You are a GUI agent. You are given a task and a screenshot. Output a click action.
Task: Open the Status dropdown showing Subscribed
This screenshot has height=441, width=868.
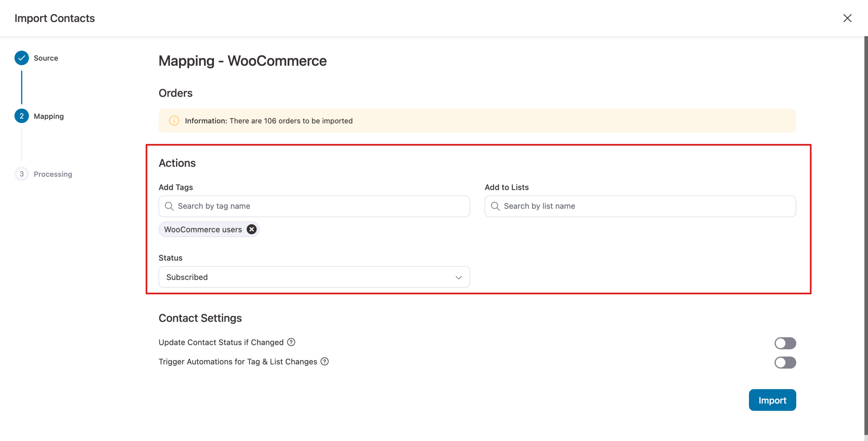click(x=314, y=277)
